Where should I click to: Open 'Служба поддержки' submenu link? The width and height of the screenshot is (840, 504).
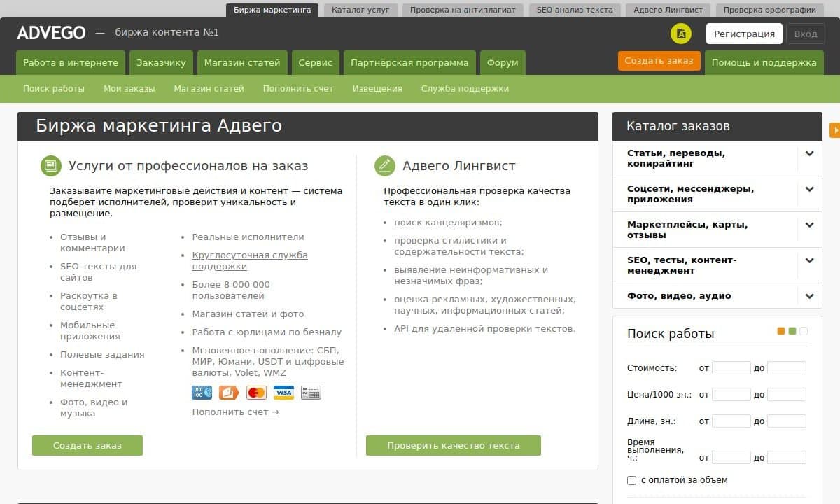point(465,89)
